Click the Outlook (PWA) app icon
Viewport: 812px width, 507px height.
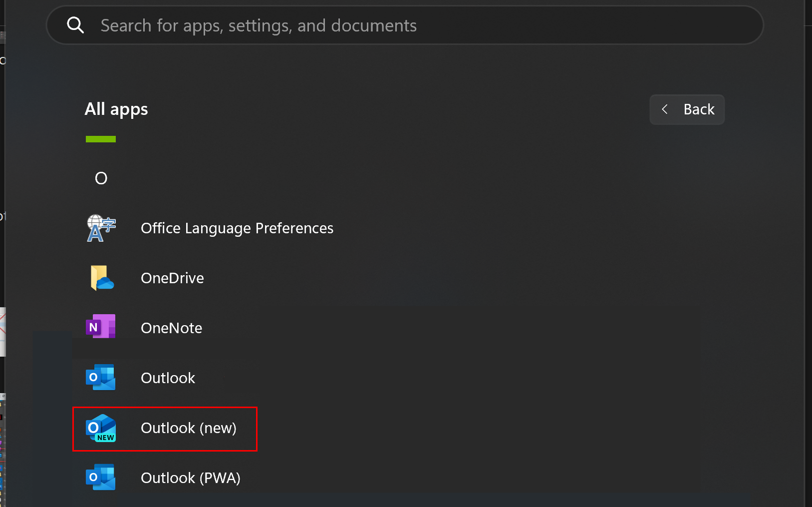coord(101,478)
